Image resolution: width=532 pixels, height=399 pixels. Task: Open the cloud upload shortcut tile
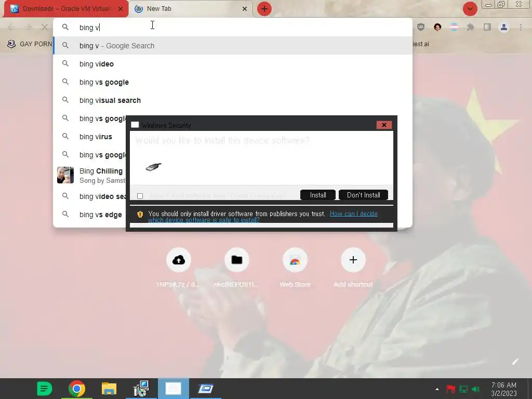tap(179, 260)
